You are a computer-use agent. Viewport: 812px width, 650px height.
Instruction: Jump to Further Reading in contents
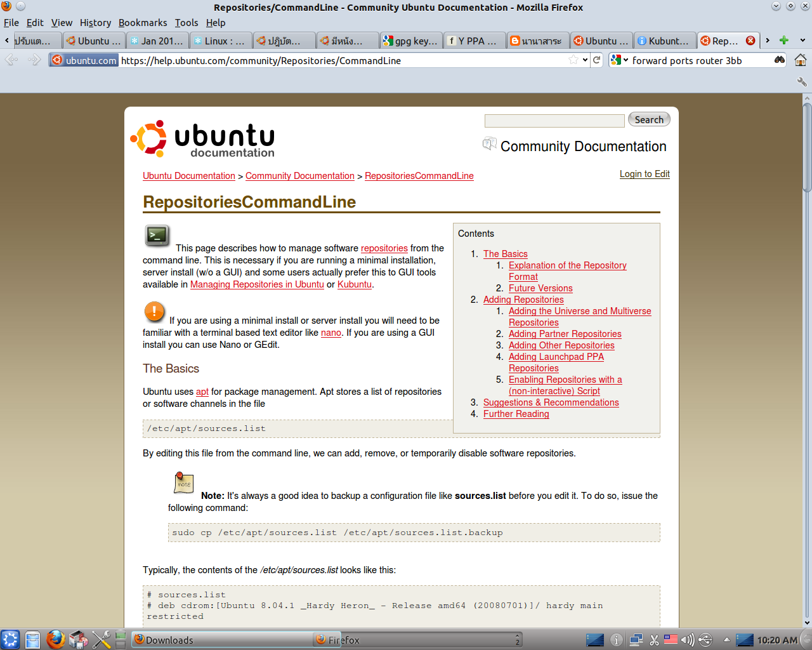516,414
